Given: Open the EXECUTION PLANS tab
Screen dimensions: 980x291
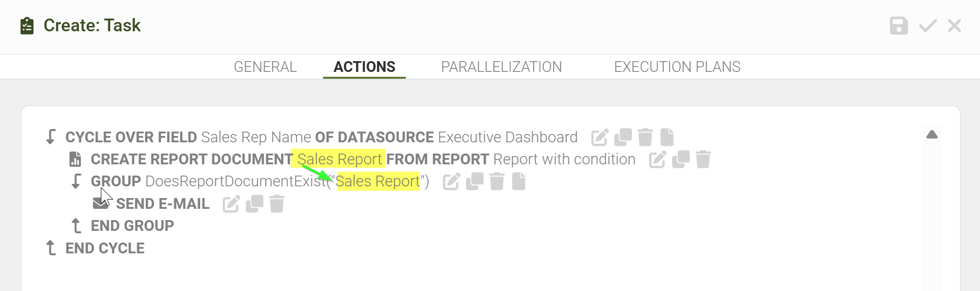Looking at the screenshot, I should [x=677, y=67].
